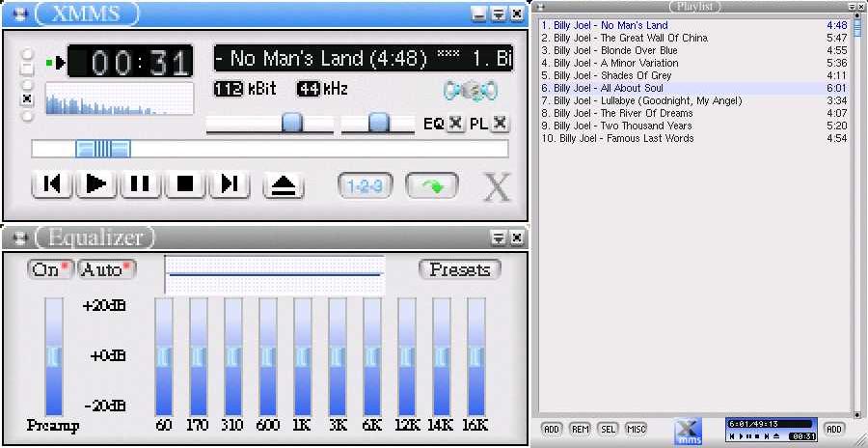Select "1. Billy Joel - No Man's Land"
The width and height of the screenshot is (868, 448).
694,25
